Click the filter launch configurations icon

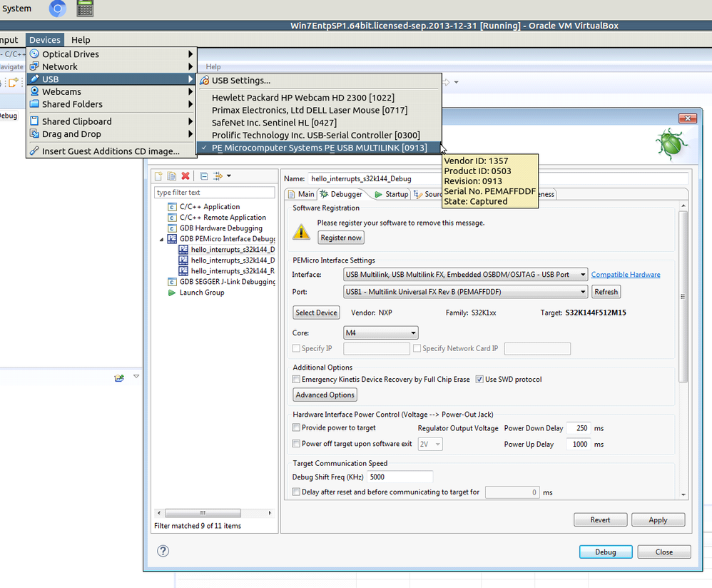point(218,176)
